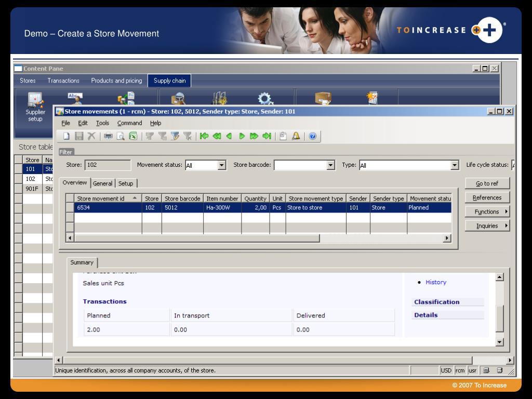The image size is (532, 399).
Task: Open the clipboard document icon in toolbar
Action: pyautogui.click(x=283, y=136)
